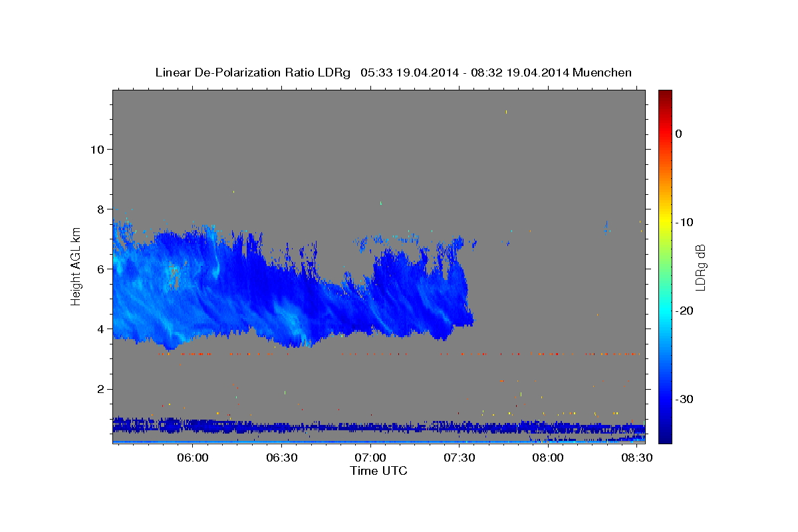Click the height tick label "10"
798x532 pixels.
coord(97,149)
